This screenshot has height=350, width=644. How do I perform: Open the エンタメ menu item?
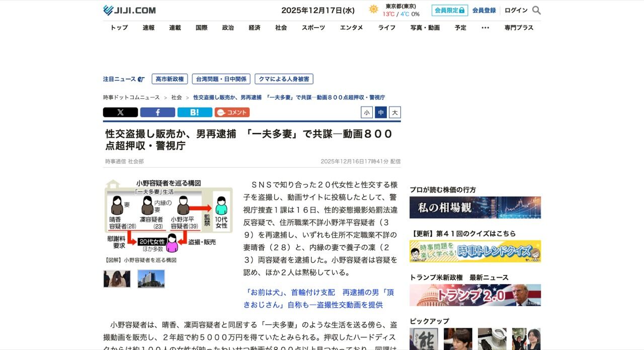point(351,28)
